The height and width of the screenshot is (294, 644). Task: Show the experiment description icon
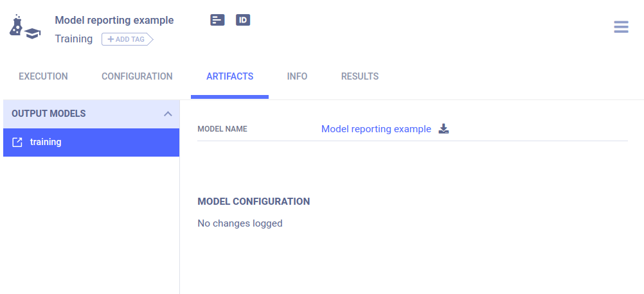coord(217,20)
